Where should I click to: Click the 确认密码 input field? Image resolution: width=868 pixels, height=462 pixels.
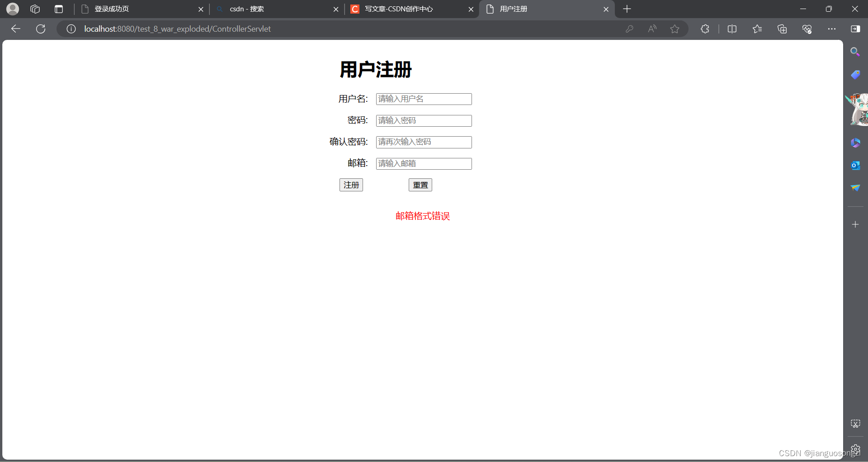pyautogui.click(x=424, y=142)
